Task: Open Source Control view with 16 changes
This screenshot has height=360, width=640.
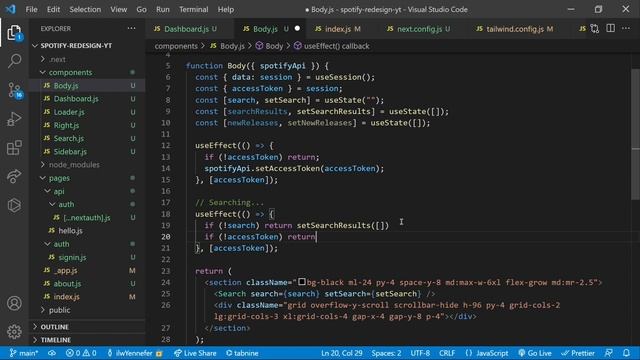Action: click(x=14, y=90)
